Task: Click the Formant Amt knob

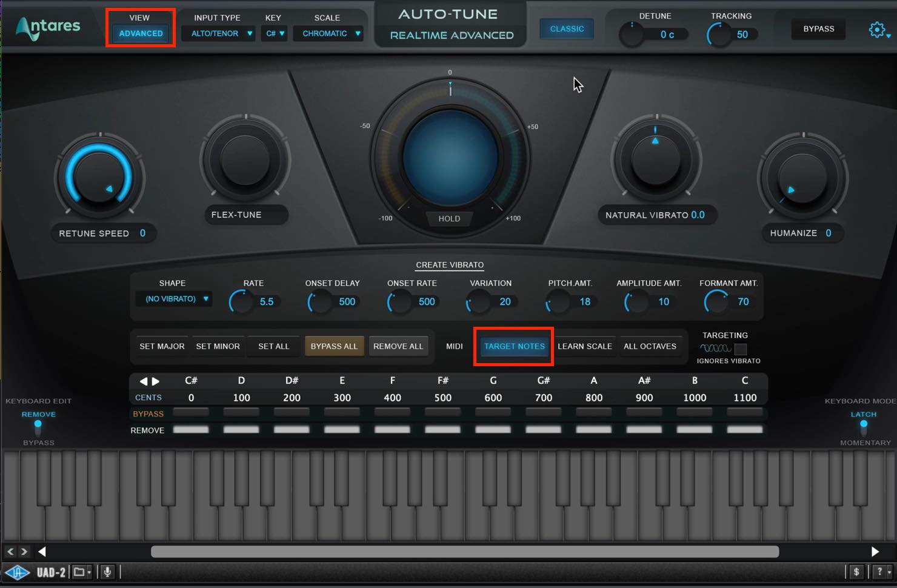Action: coord(716,301)
